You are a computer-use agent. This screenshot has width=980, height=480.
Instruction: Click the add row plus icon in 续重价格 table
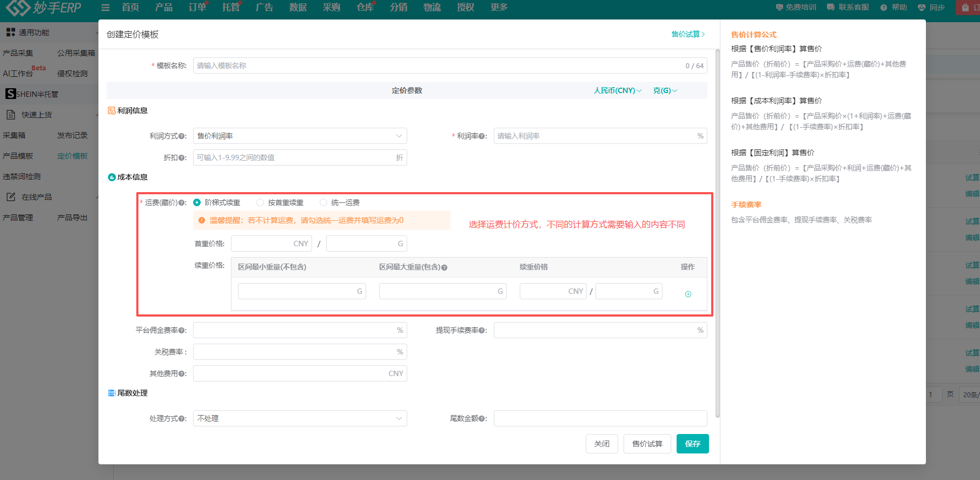click(x=688, y=294)
